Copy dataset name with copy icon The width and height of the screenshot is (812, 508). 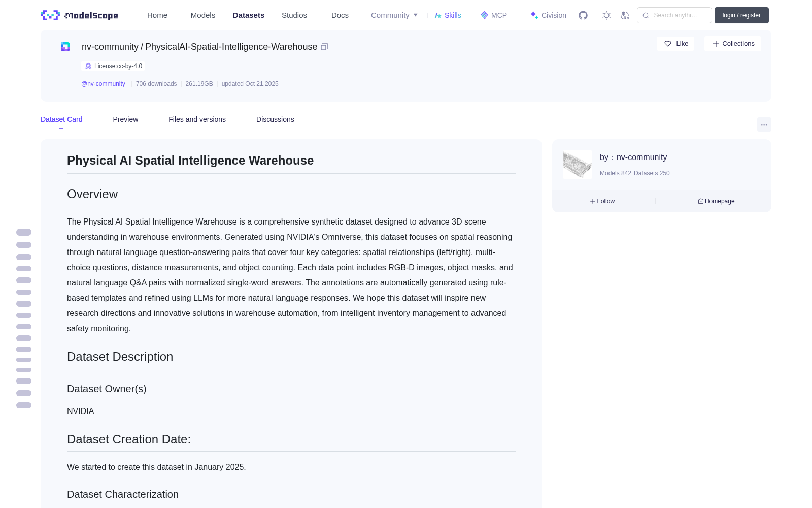click(324, 47)
